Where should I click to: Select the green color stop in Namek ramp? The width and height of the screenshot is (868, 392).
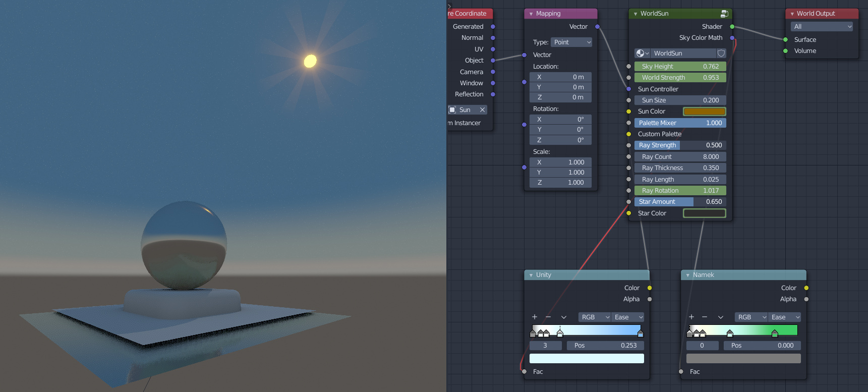click(x=775, y=333)
